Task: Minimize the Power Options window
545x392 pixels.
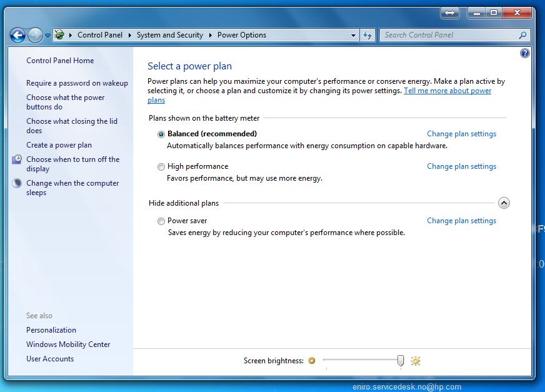Action: click(476, 13)
